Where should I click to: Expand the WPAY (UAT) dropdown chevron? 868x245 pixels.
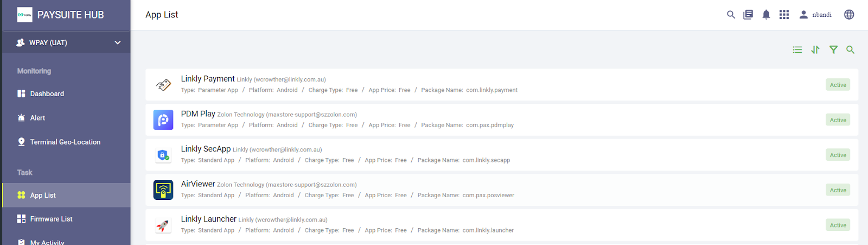(118, 42)
